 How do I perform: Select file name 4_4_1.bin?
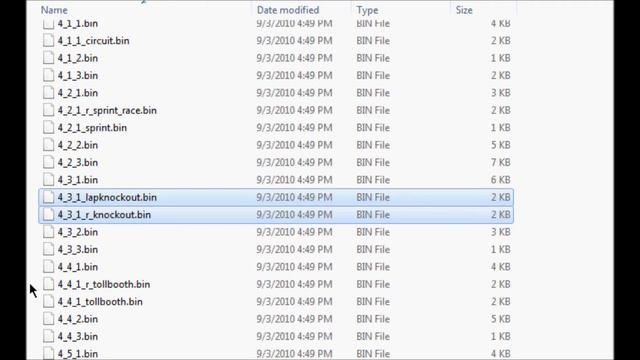[78, 267]
